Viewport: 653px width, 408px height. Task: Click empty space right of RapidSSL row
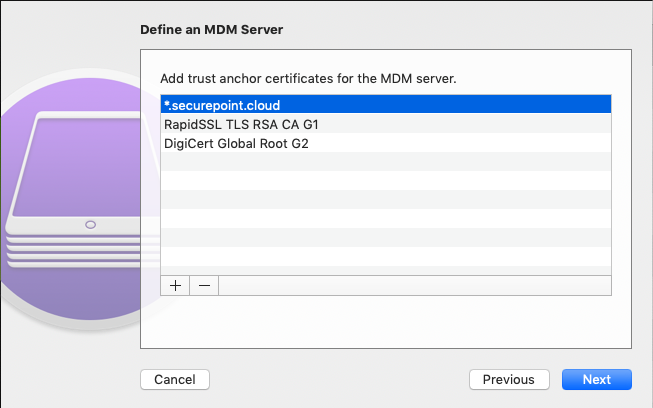click(x=450, y=124)
